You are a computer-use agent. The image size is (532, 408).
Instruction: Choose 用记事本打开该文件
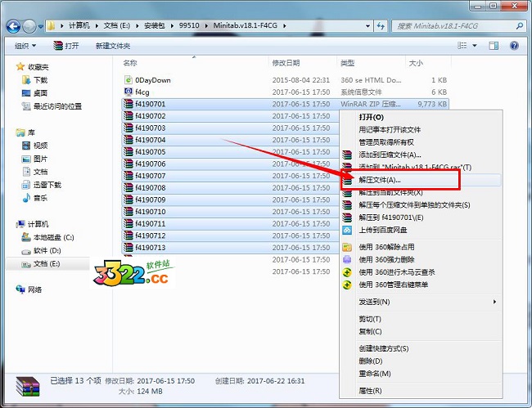click(421, 130)
